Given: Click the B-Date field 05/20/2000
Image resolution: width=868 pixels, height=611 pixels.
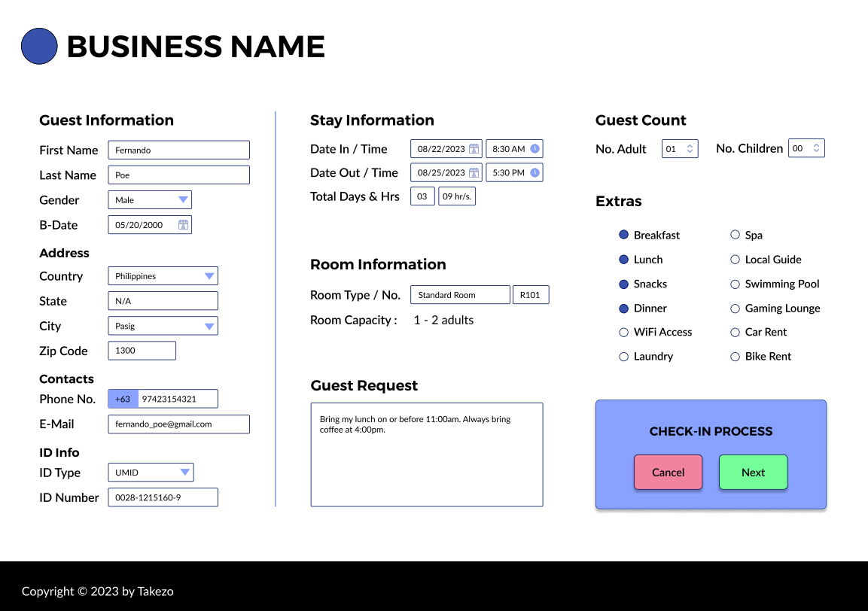Looking at the screenshot, I should pyautogui.click(x=150, y=225).
